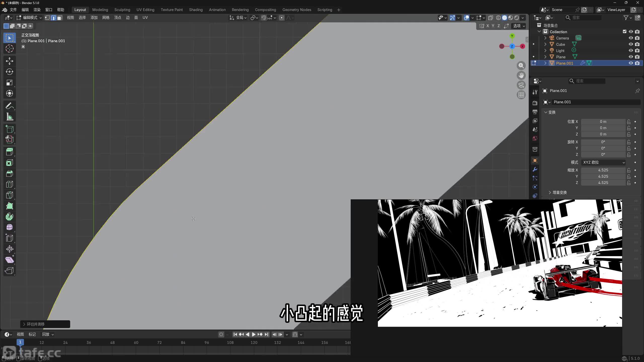The height and width of the screenshot is (362, 644).
Task: Toggle the Collection checkbox
Action: coord(624,31)
